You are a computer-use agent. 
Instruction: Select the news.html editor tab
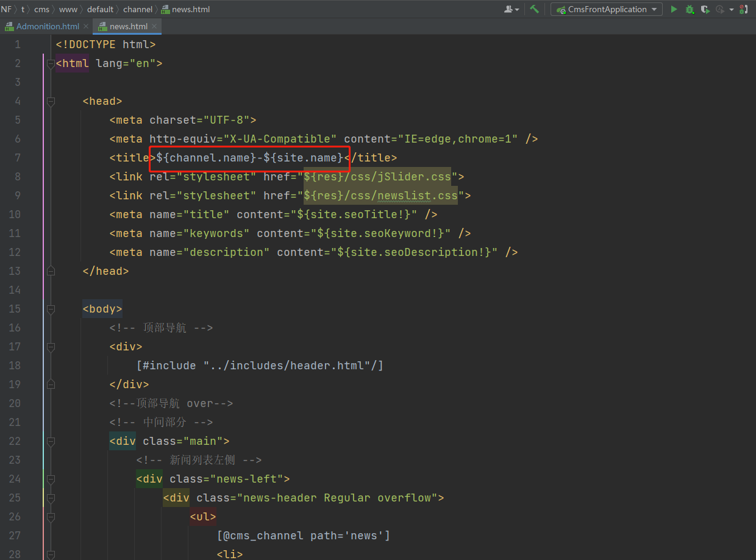[x=127, y=26]
